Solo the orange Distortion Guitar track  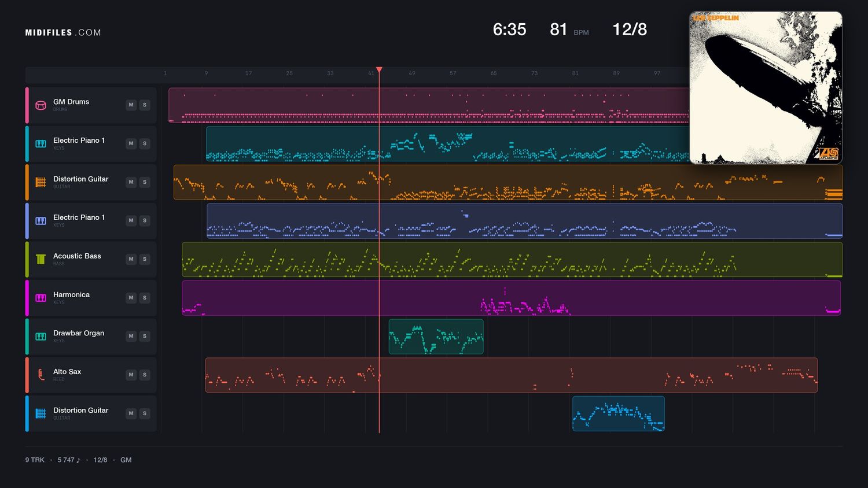point(145,182)
